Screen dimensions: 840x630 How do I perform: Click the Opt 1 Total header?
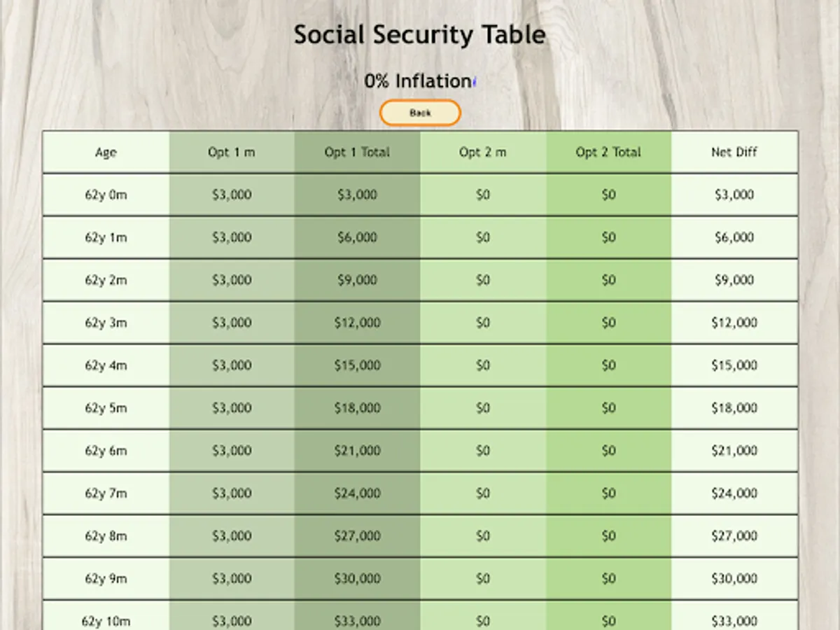pyautogui.click(x=357, y=153)
